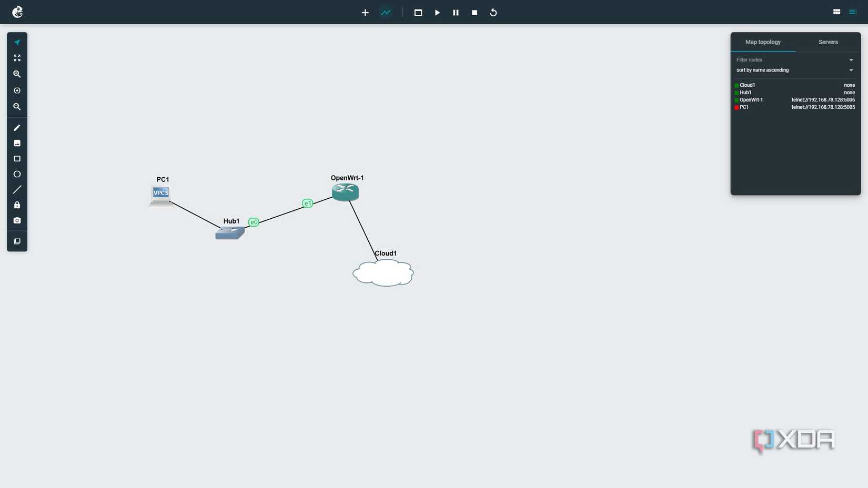
Task: Select the zoom out tool
Action: [x=17, y=107]
